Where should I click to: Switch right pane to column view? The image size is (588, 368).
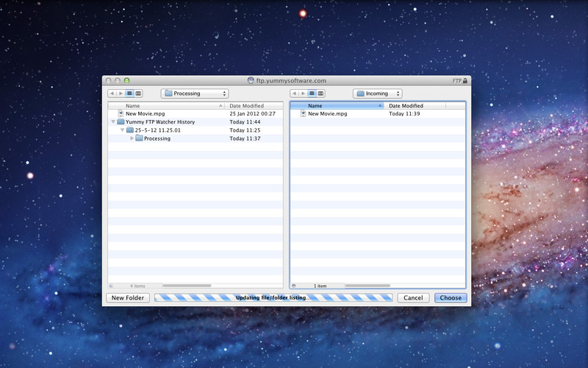pyautogui.click(x=320, y=93)
